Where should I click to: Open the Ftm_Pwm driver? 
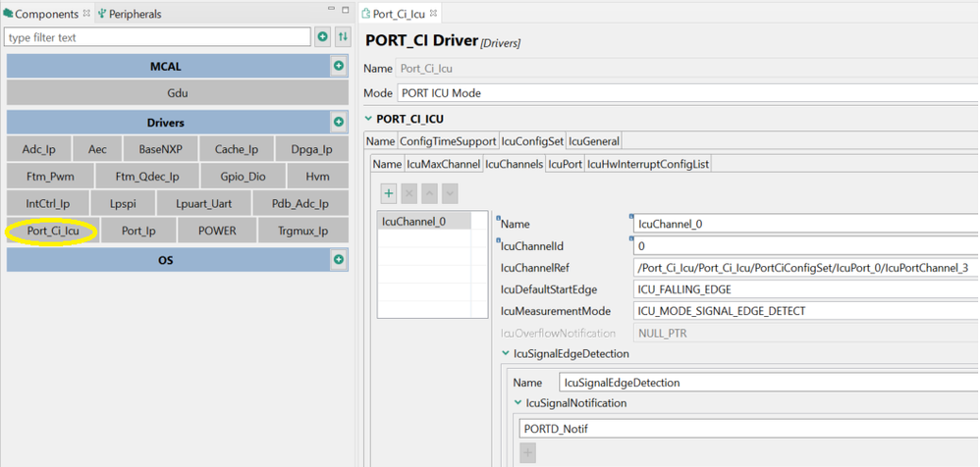pyautogui.click(x=51, y=177)
